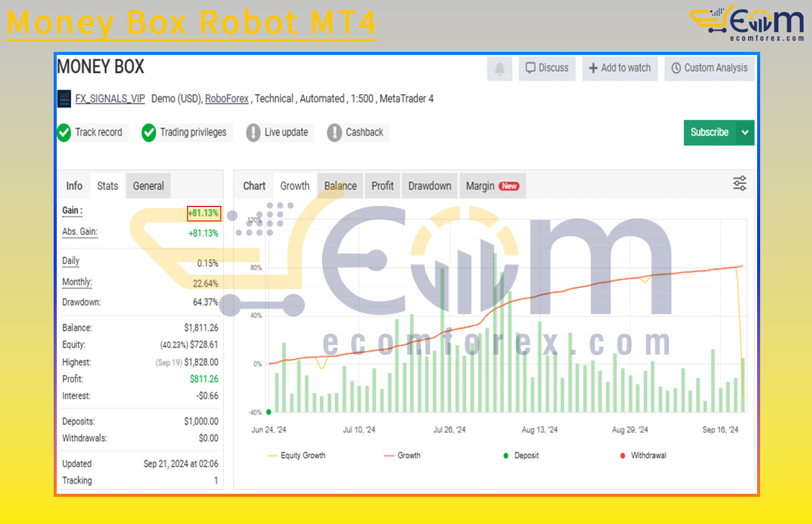Click the green Trading privileges checkmark

(x=149, y=133)
